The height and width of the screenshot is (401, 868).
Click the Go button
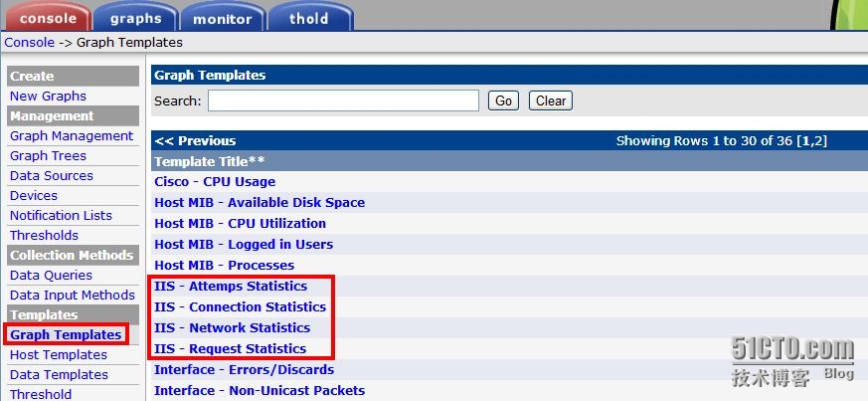(x=503, y=100)
